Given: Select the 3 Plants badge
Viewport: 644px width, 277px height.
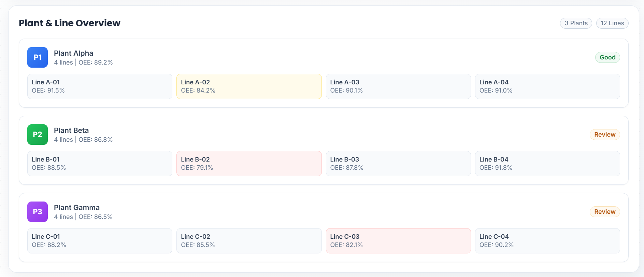Looking at the screenshot, I should click(576, 23).
